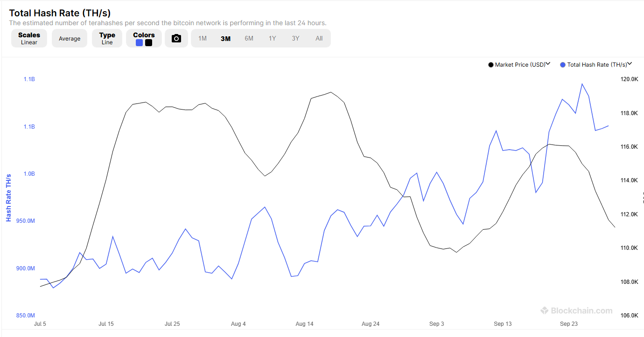This screenshot has width=644, height=337.
Task: Expand the Total Hash Rate (TH/s) chevron
Action: click(x=630, y=64)
